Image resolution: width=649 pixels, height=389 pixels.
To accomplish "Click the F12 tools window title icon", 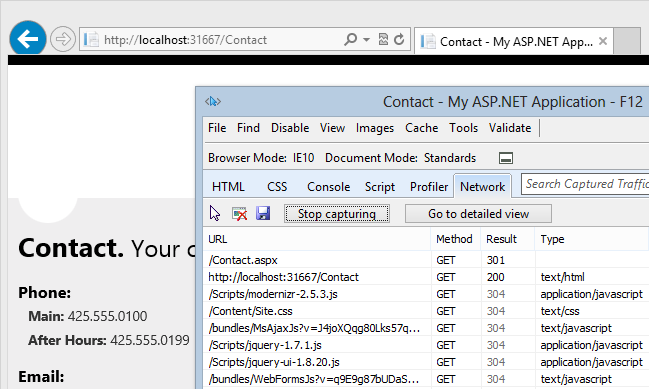I will point(213,101).
